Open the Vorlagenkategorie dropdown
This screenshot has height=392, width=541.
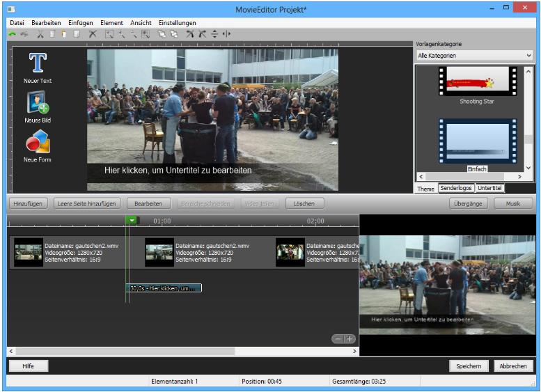pos(474,55)
